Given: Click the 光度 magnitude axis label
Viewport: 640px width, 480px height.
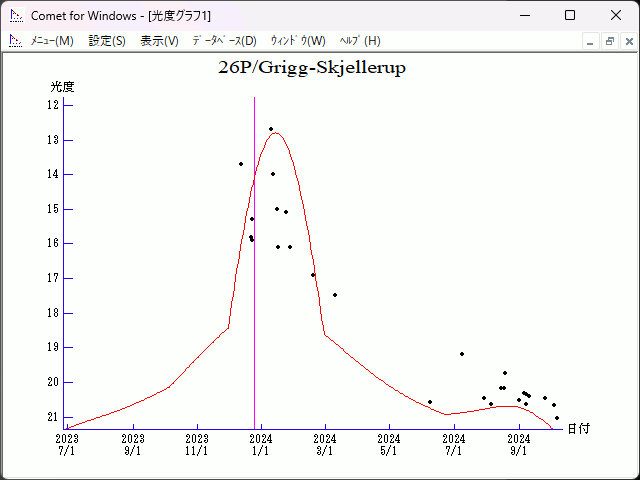Looking at the screenshot, I should pos(62,87).
